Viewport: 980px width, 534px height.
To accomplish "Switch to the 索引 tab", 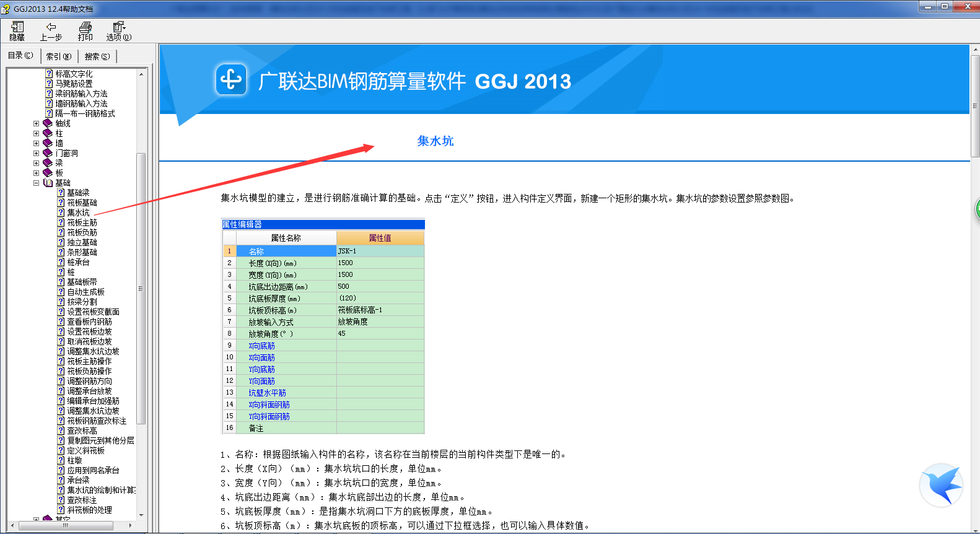I will click(59, 56).
